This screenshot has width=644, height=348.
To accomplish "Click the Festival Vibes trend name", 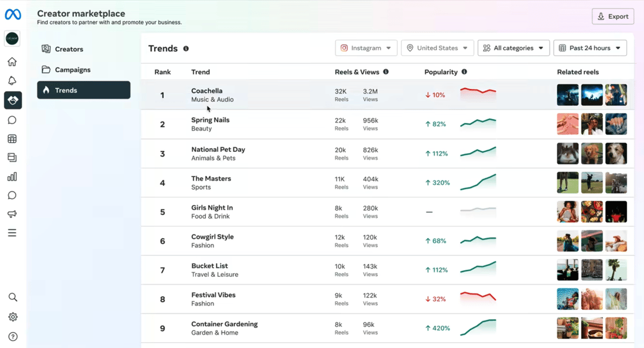I will coord(213,295).
